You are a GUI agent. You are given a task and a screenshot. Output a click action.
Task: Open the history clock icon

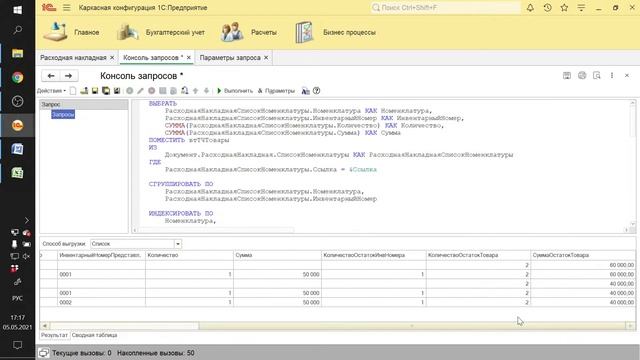click(x=547, y=8)
